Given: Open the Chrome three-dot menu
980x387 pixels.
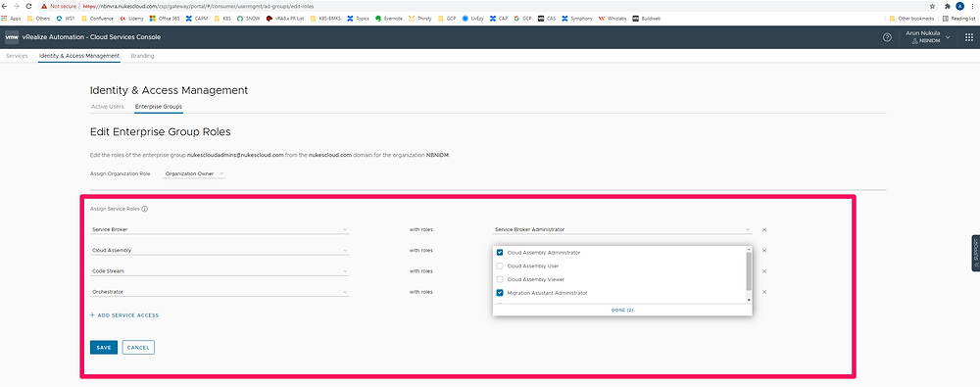Looking at the screenshot, I should [973, 6].
